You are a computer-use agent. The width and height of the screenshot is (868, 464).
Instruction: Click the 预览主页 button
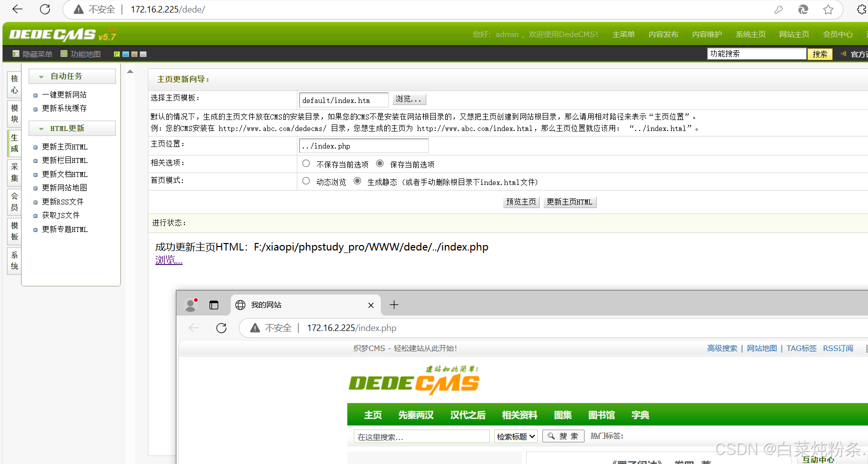(521, 201)
